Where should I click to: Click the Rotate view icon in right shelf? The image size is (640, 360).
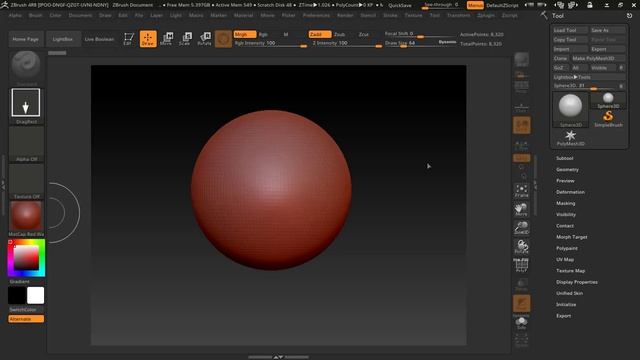522,247
